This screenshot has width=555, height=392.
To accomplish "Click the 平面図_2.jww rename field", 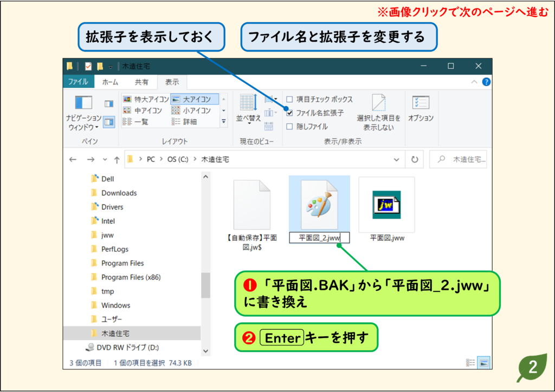I will coord(319,238).
